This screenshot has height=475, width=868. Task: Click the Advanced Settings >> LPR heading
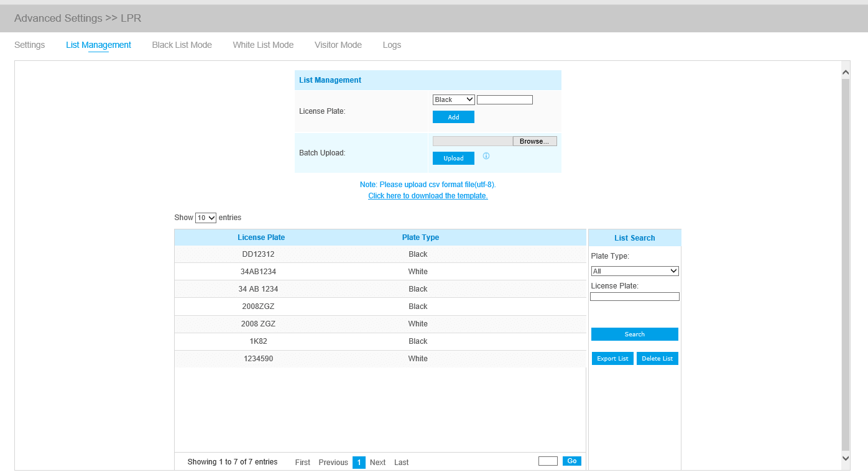coord(78,18)
